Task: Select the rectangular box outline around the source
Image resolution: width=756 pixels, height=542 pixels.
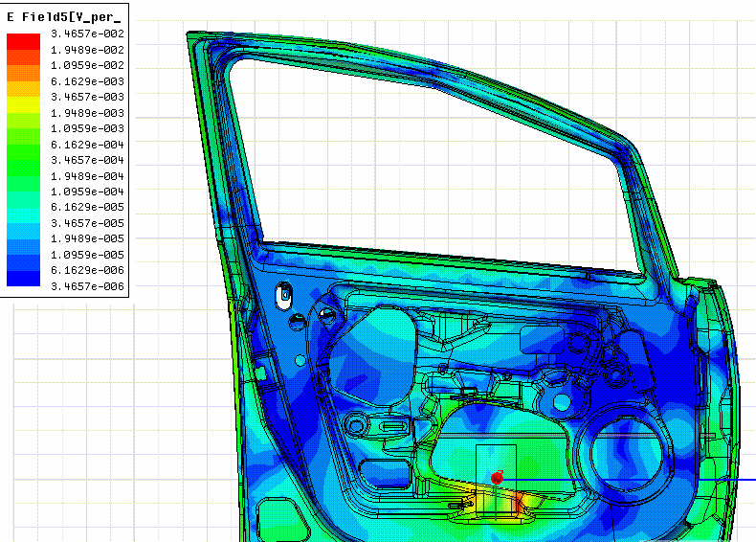Action: (x=496, y=482)
